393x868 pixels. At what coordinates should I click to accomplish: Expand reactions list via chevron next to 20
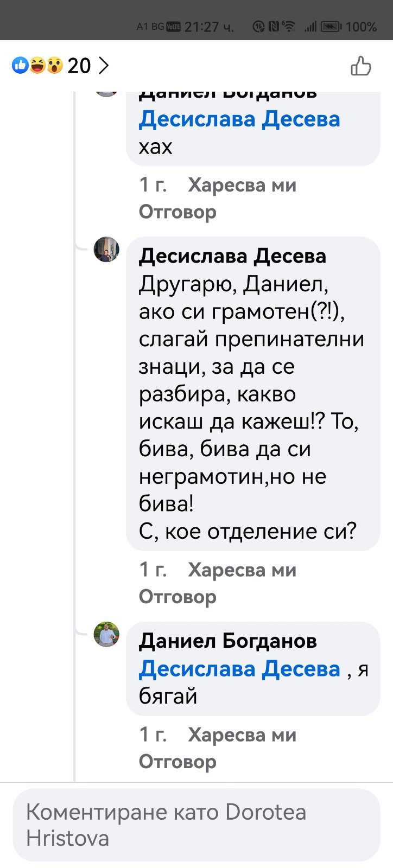[104, 66]
